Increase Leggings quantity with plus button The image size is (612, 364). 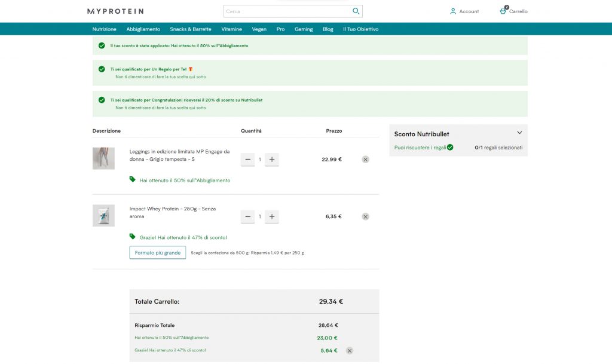coord(272,160)
